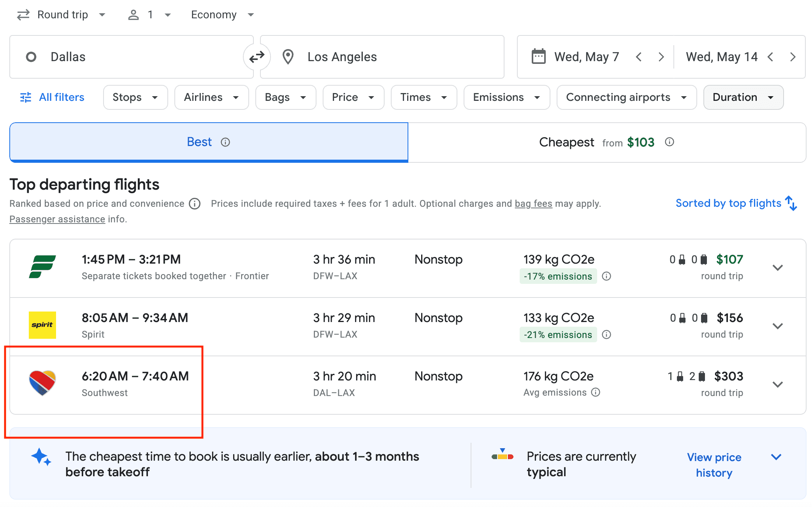Open the Bags filter dropdown

pyautogui.click(x=286, y=97)
